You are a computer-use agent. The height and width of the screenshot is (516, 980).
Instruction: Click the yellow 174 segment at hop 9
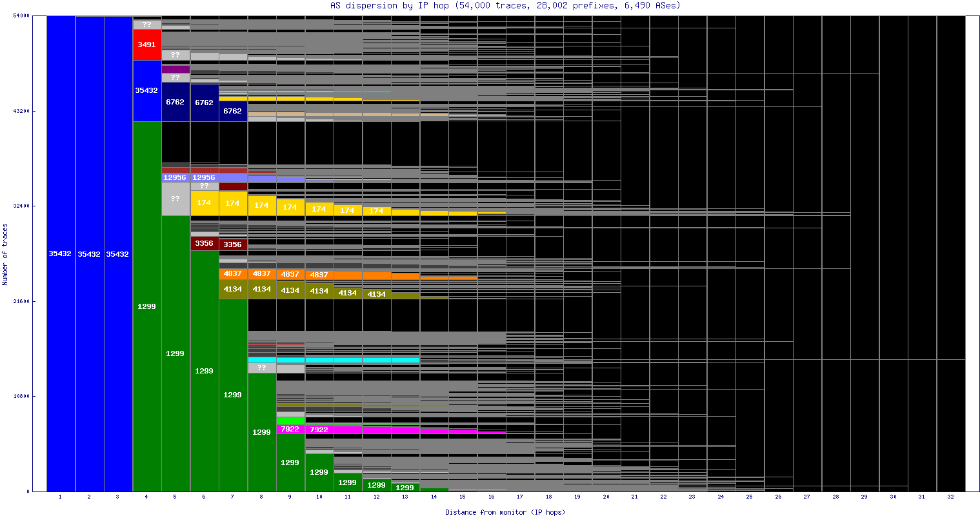[x=290, y=207]
